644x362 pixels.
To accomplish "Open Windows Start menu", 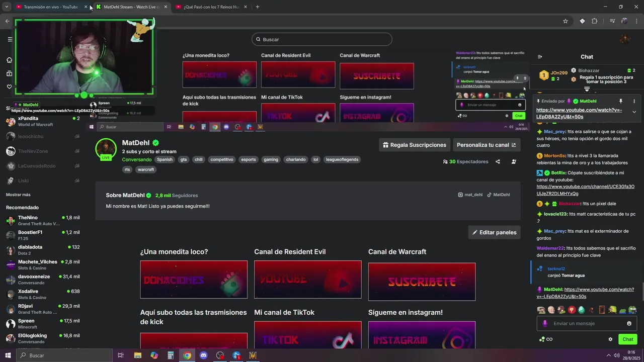I will (8, 355).
